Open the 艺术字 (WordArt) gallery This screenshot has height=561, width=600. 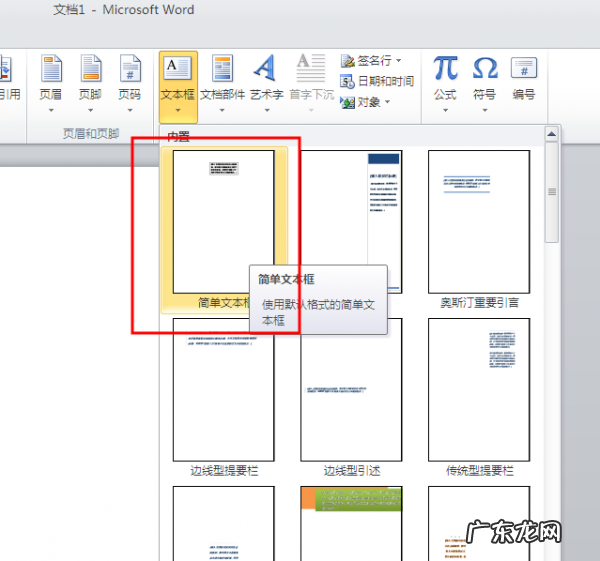tap(266, 80)
